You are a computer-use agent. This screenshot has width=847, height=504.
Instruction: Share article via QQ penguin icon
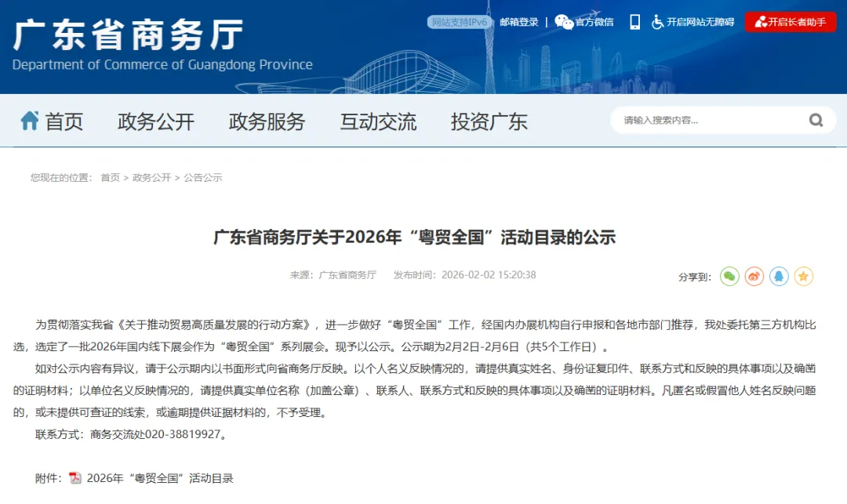tap(778, 277)
